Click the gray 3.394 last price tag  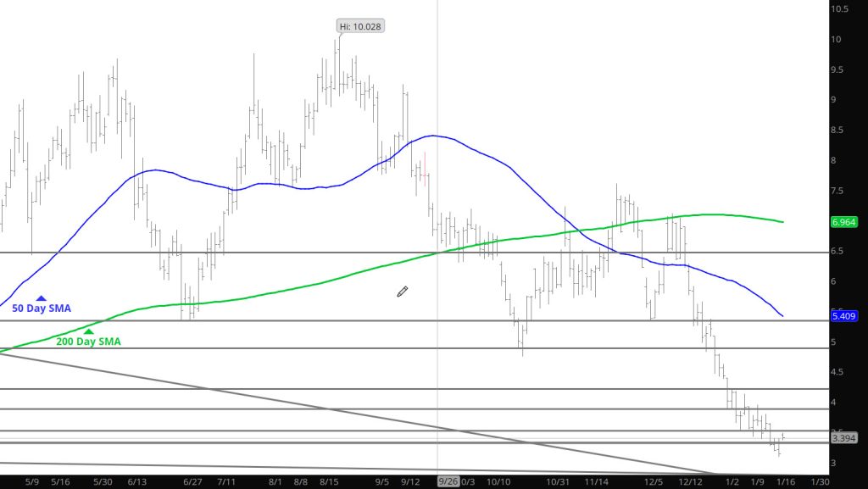844,438
